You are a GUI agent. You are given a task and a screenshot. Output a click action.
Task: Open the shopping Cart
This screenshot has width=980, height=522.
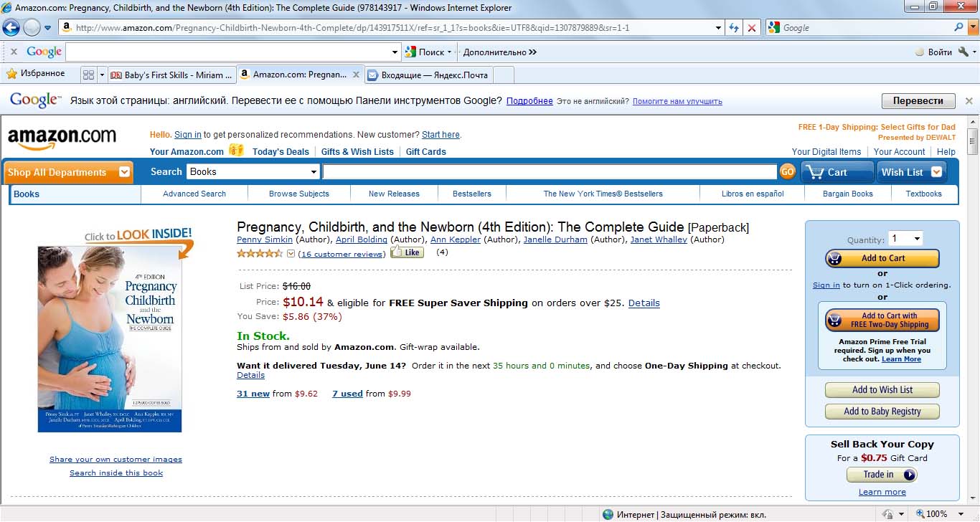(837, 172)
